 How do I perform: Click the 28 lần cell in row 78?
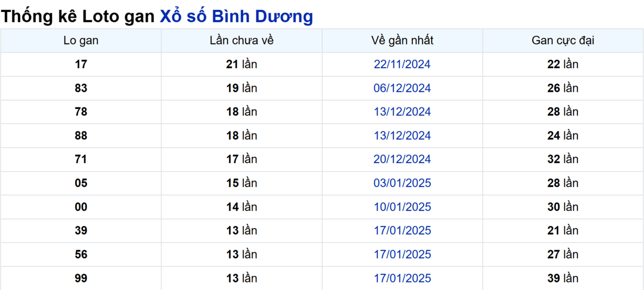563,112
